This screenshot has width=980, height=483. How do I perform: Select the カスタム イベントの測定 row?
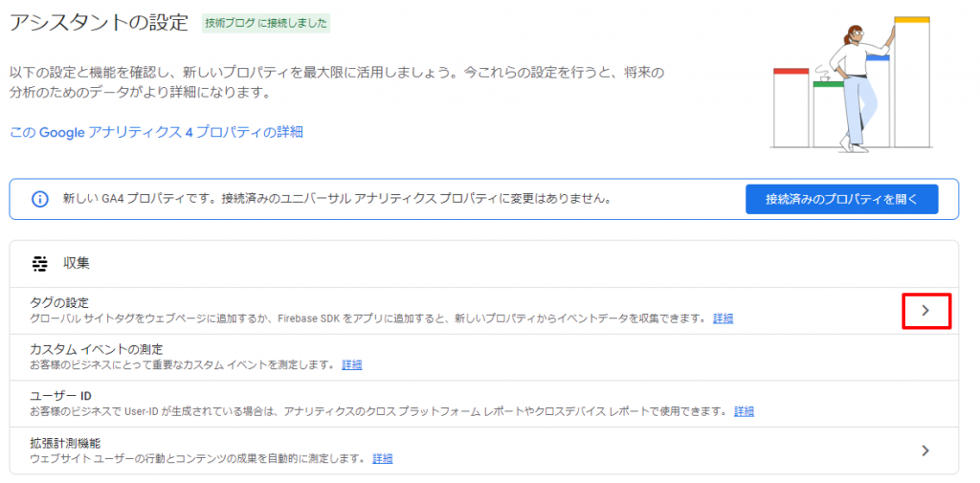click(483, 357)
